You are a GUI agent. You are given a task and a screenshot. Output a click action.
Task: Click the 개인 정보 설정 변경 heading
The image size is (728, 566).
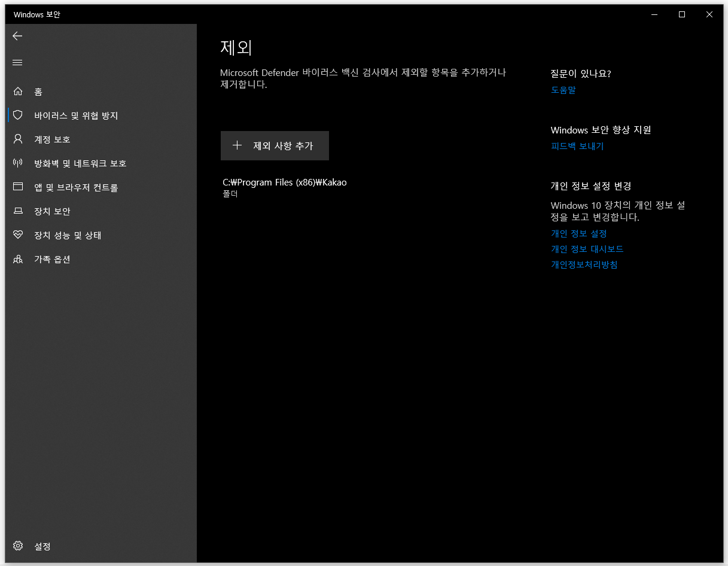pos(591,186)
